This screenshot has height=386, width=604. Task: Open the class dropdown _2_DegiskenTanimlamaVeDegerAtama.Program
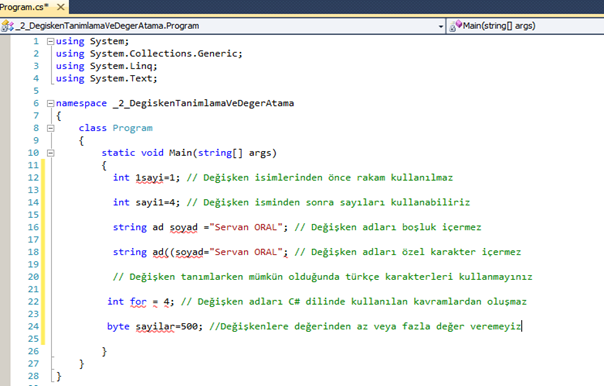click(x=223, y=26)
